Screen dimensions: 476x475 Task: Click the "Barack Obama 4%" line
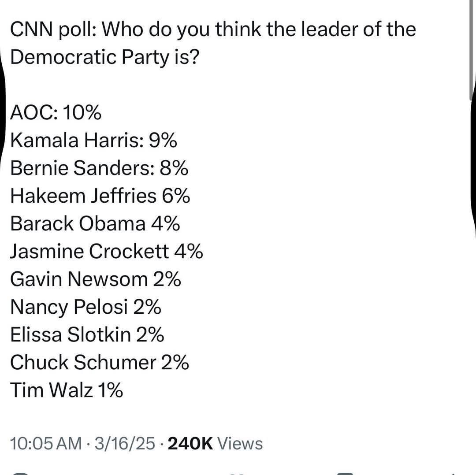point(95,224)
